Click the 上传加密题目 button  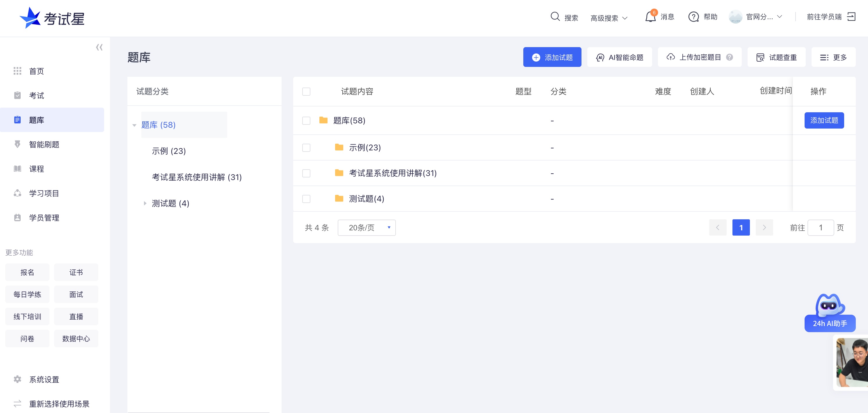click(x=700, y=57)
